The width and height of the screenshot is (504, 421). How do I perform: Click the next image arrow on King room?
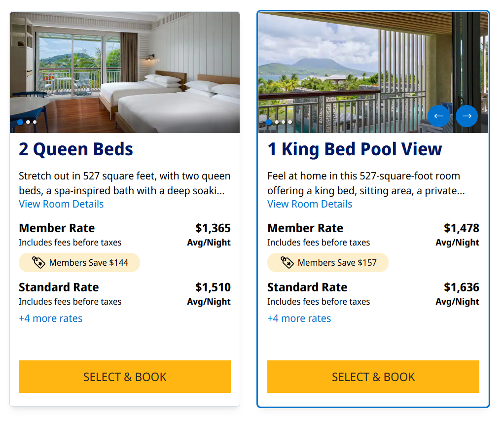[467, 116]
